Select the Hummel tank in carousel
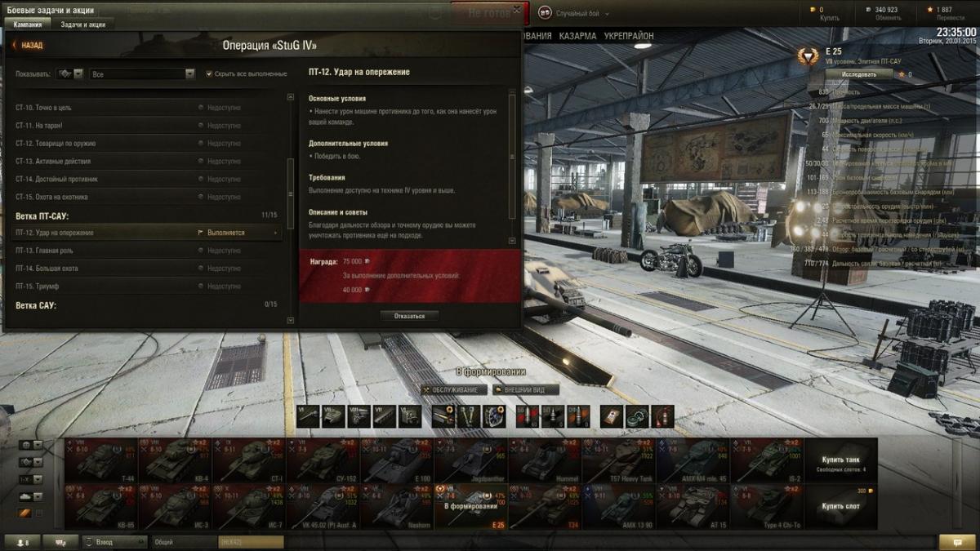Image resolution: width=980 pixels, height=551 pixels. coord(545,460)
